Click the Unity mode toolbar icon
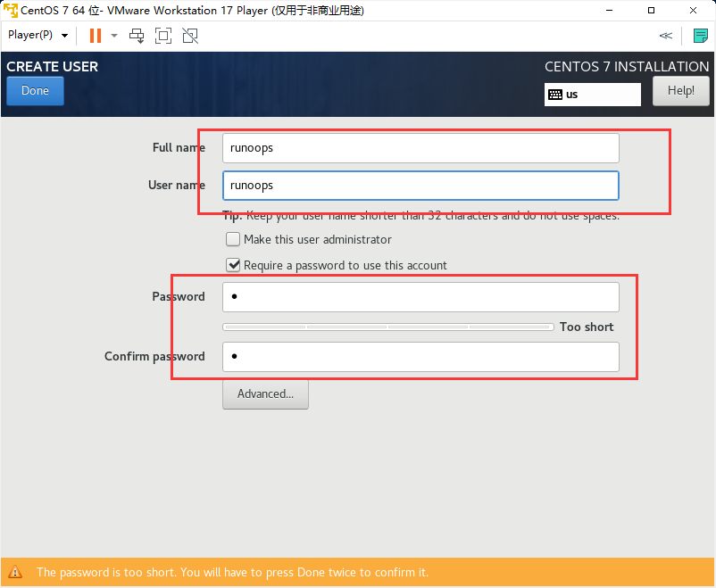 [189, 36]
